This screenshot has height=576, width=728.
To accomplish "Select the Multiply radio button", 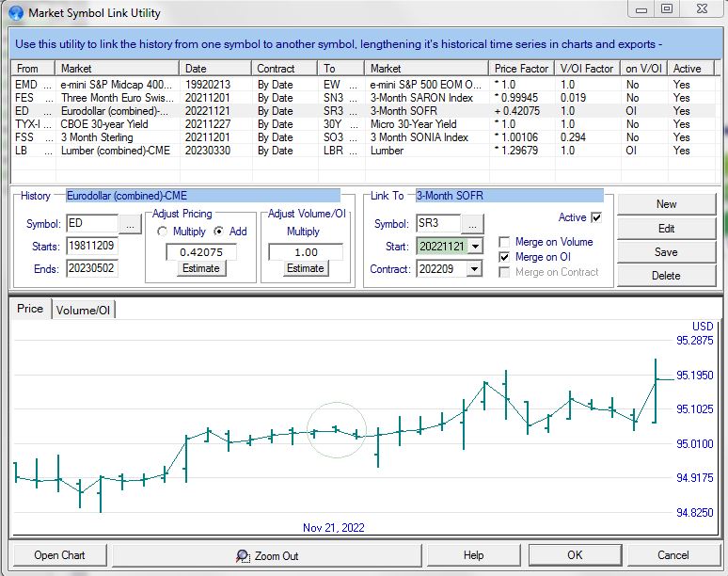I will point(163,232).
